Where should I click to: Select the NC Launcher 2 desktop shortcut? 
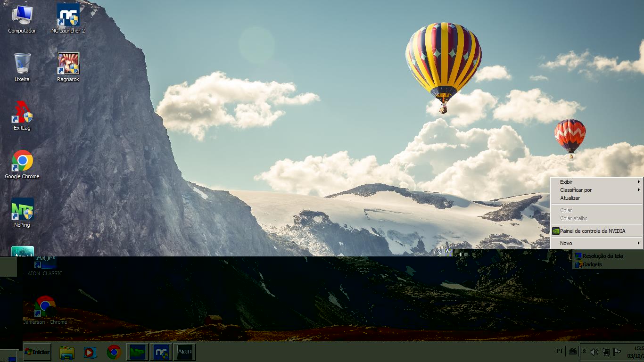coord(68,19)
